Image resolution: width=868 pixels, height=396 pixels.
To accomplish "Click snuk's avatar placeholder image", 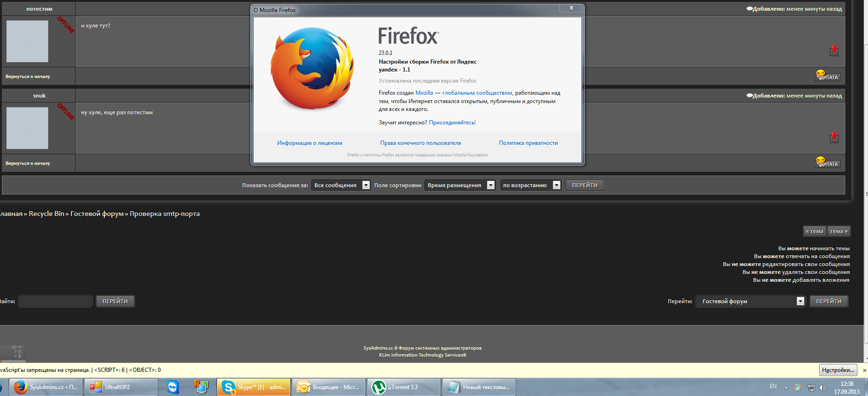I will (27, 128).
